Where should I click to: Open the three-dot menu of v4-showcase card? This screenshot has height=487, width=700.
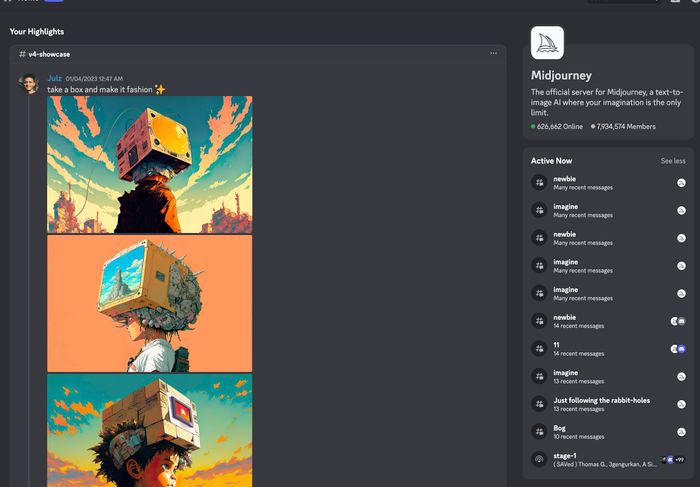tap(493, 53)
